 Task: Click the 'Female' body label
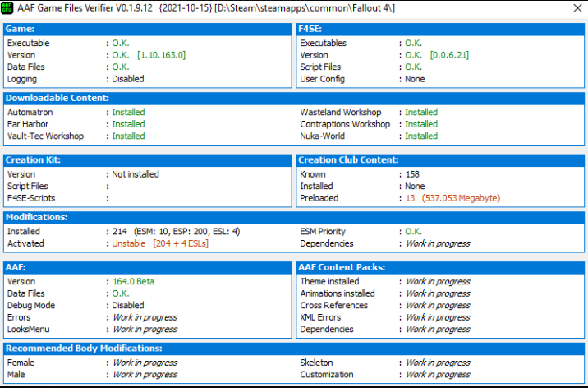coord(21,363)
